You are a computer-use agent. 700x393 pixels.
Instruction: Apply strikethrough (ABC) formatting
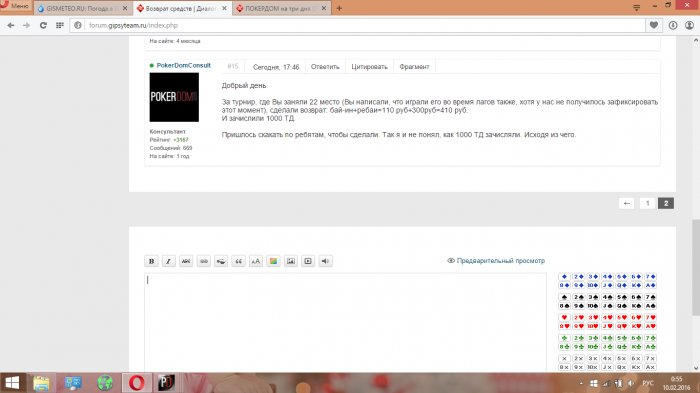click(x=186, y=261)
